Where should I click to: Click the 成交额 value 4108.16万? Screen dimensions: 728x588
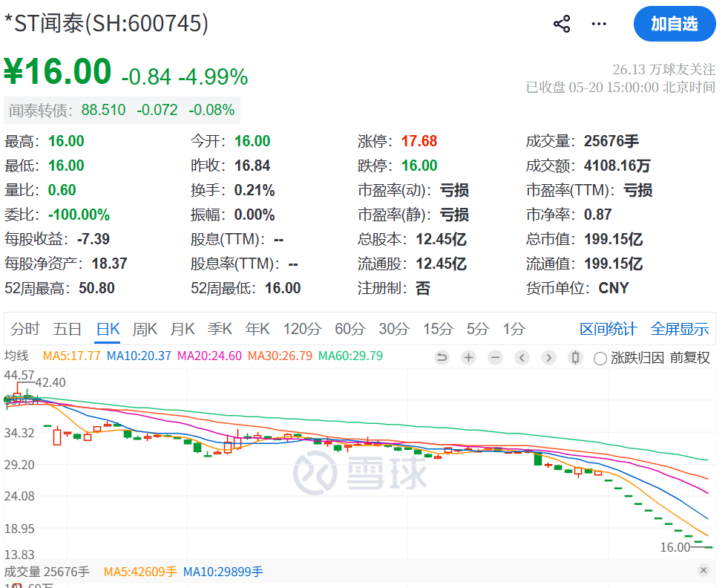coord(617,166)
